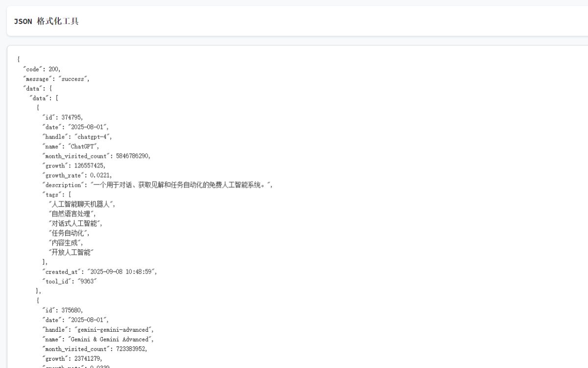Screen dimensions: 588x368
Task: Click the JSON 格式化工具 page title
Action: (x=47, y=21)
